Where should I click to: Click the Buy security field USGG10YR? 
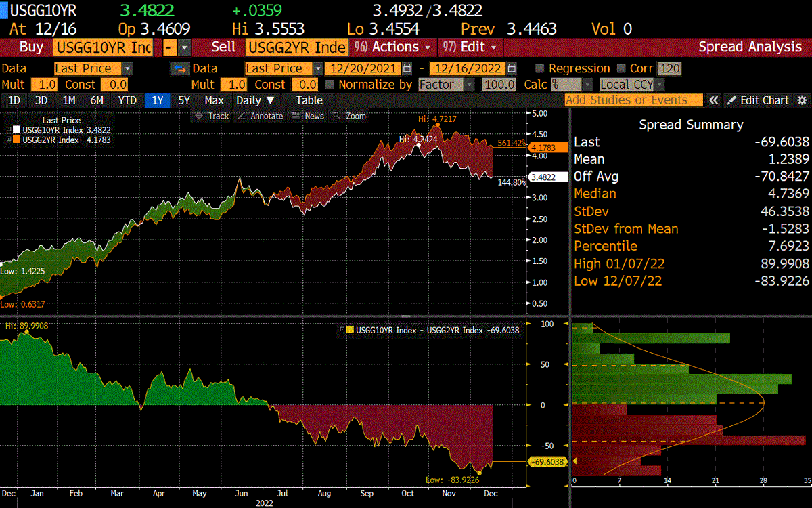(104, 47)
